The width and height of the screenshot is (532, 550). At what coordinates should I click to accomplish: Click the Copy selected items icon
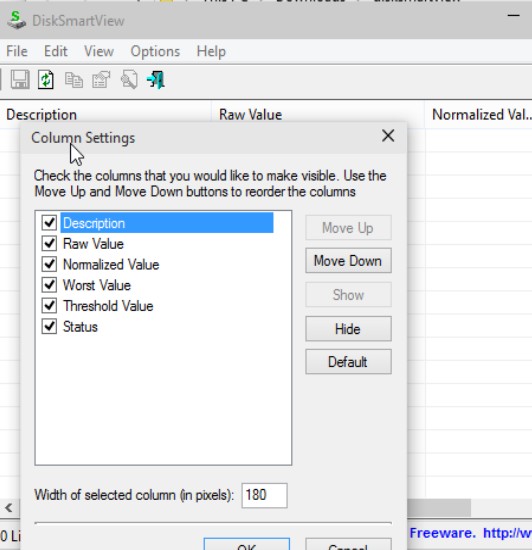pos(74,80)
